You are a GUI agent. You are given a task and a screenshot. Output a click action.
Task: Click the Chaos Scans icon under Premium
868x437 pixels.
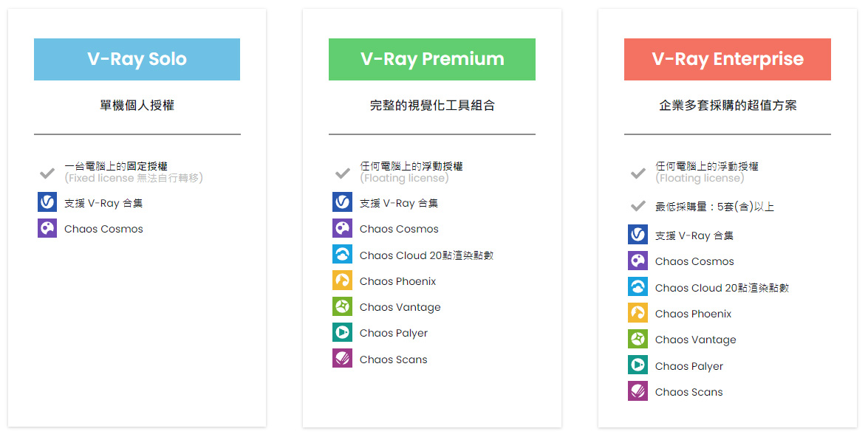[342, 359]
